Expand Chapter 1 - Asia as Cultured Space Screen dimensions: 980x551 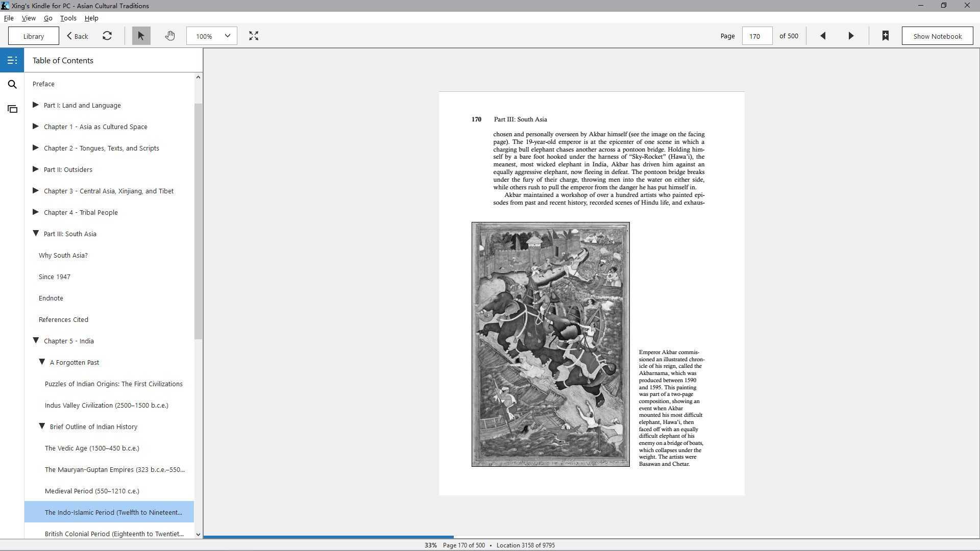pyautogui.click(x=36, y=127)
